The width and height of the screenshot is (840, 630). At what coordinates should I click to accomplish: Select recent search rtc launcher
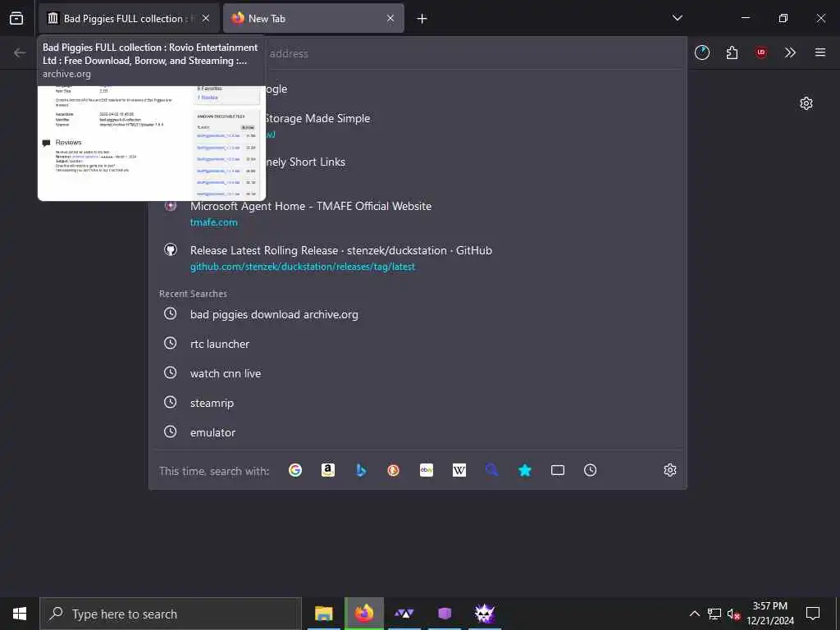[x=418, y=344]
